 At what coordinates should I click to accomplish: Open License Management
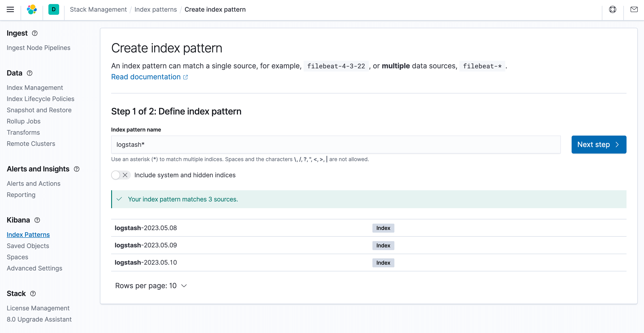(x=38, y=308)
